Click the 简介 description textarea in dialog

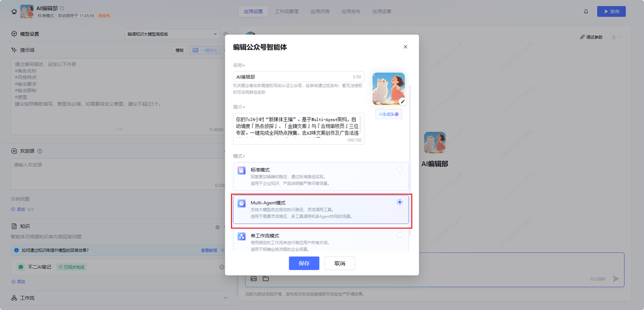(x=299, y=129)
